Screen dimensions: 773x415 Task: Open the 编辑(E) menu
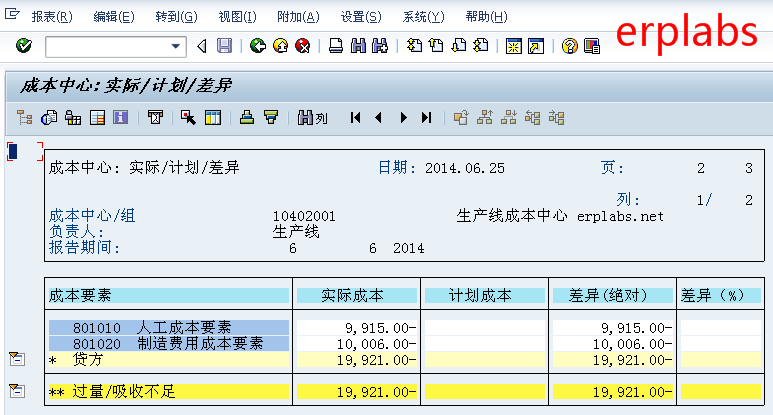[114, 17]
